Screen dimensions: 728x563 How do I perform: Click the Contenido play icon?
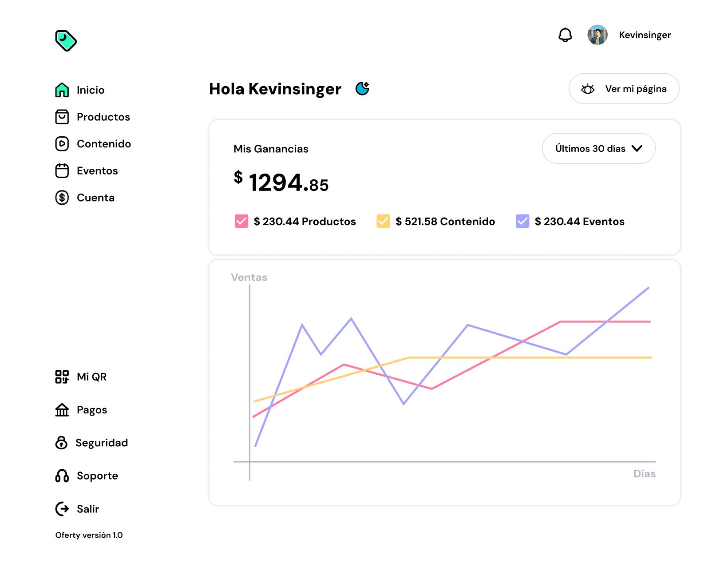tap(62, 144)
